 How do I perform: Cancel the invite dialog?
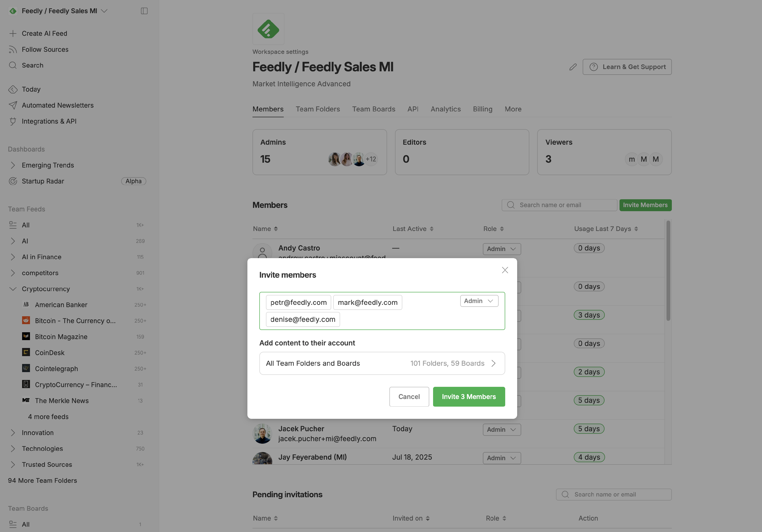click(x=409, y=397)
